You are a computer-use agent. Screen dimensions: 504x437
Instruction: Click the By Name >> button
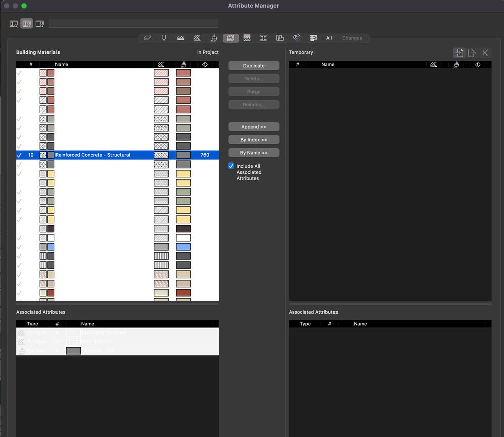click(254, 153)
